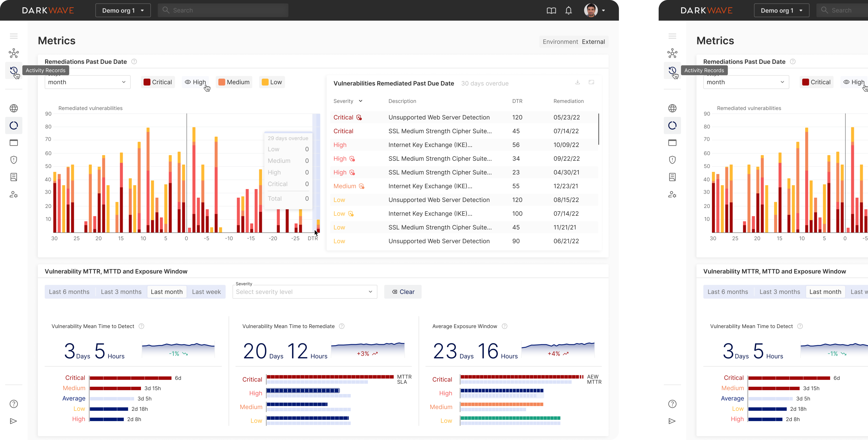
Task: Expand the month scope dropdown
Action: tap(87, 82)
